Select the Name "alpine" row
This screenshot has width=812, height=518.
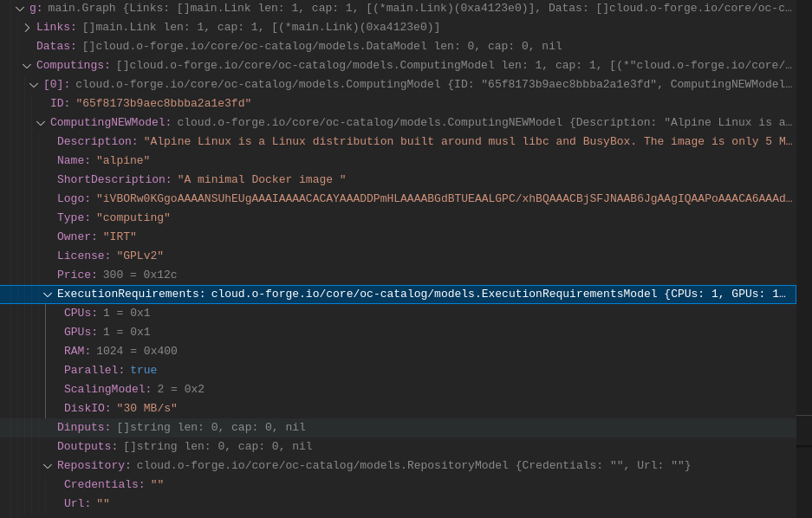pyautogui.click(x=104, y=160)
